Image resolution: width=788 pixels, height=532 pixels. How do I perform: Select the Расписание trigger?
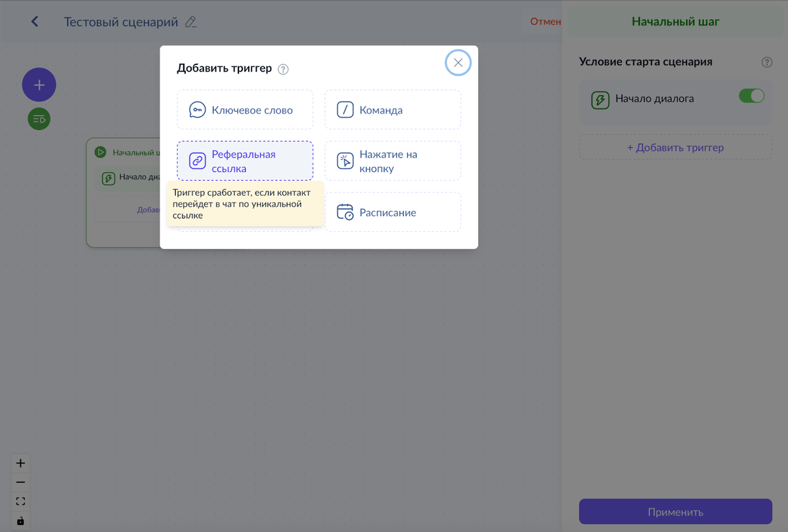[x=393, y=212]
